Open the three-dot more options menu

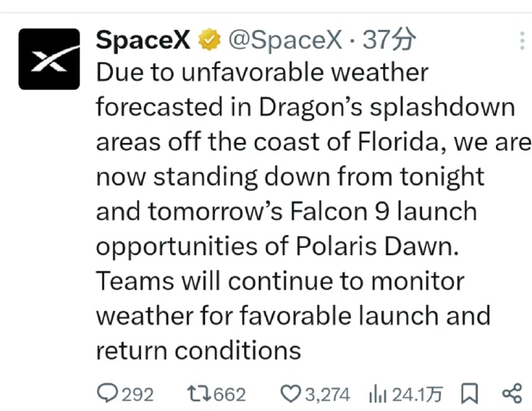click(522, 40)
